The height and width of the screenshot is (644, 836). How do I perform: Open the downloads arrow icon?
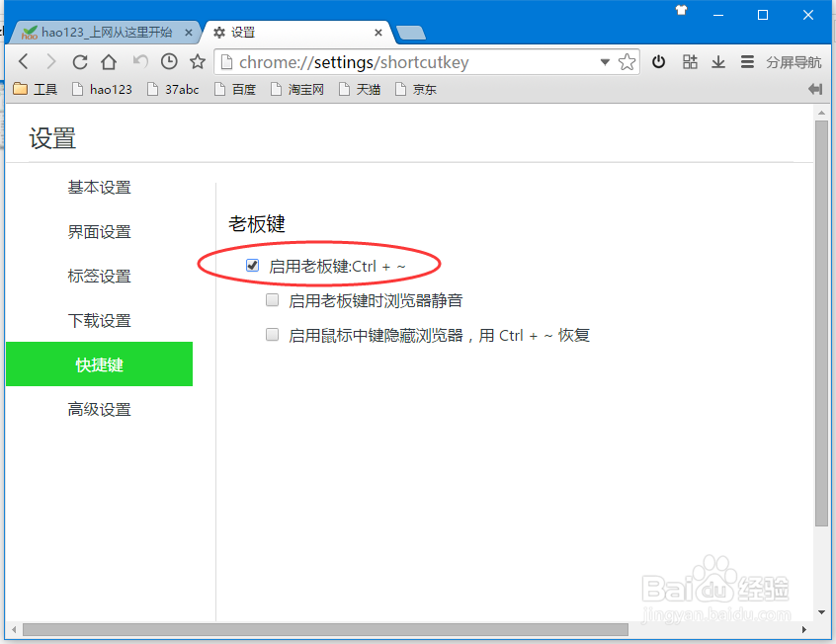click(x=718, y=62)
